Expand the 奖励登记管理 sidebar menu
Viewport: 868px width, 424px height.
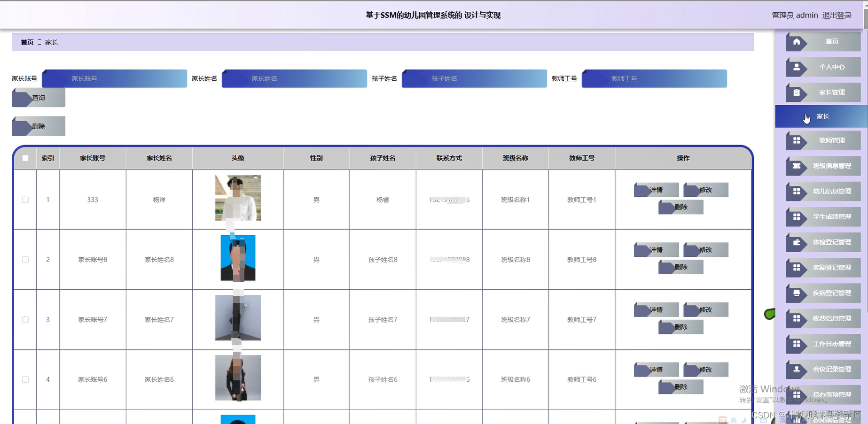823,268
